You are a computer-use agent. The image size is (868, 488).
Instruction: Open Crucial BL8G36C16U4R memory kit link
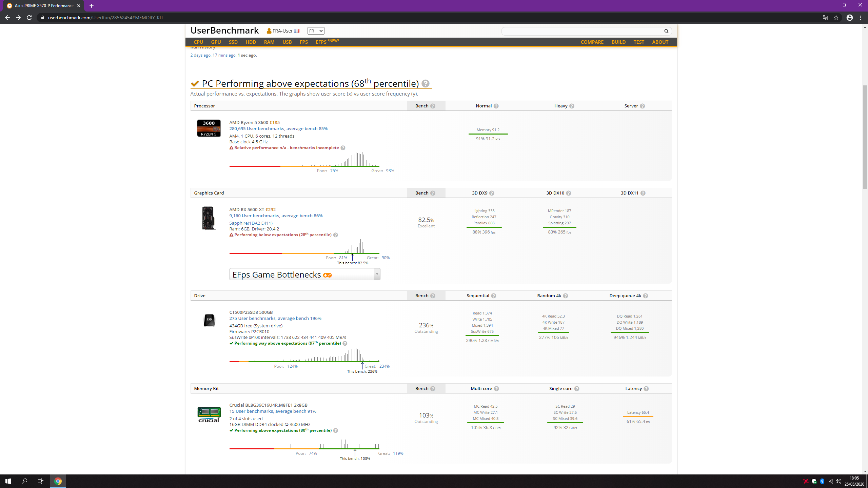point(268,405)
